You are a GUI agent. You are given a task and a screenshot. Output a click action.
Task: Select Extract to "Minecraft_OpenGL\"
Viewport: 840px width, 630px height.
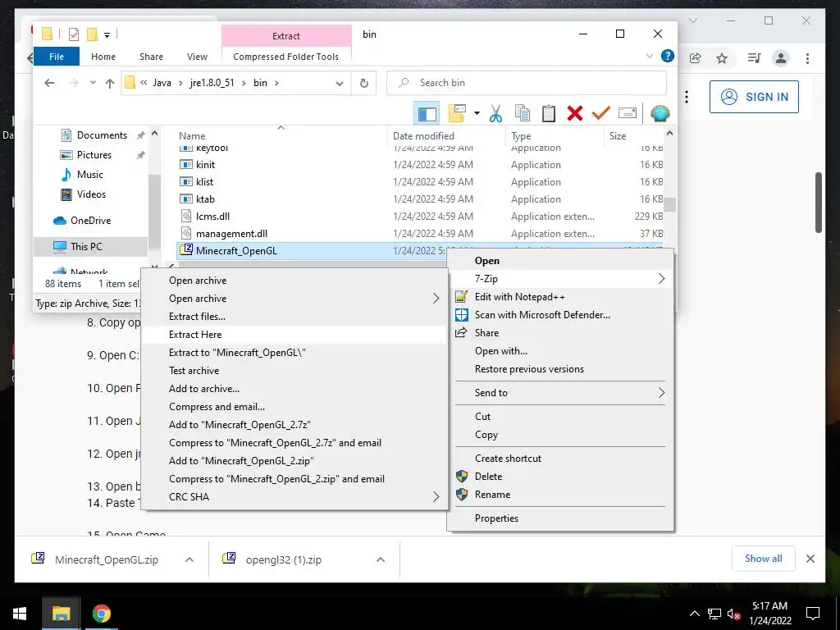point(294,353)
